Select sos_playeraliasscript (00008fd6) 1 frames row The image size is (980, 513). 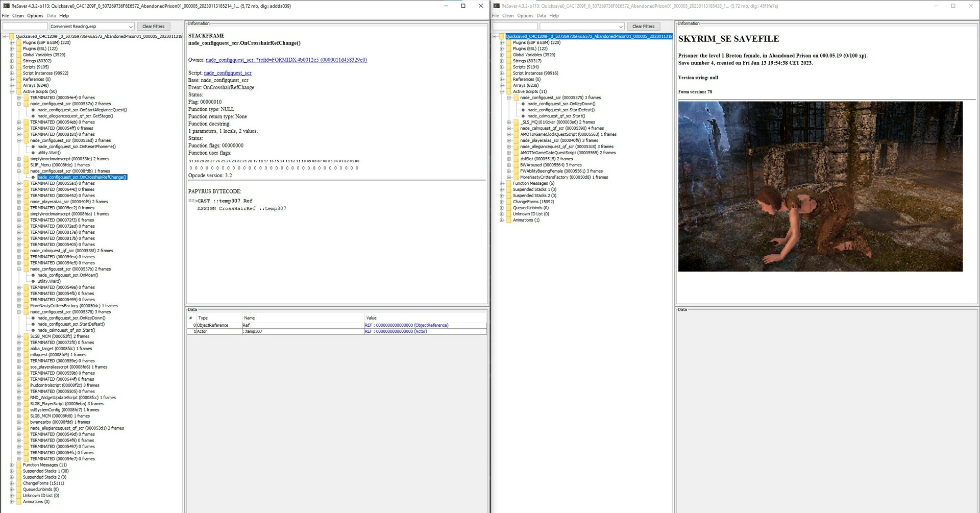pos(69,367)
